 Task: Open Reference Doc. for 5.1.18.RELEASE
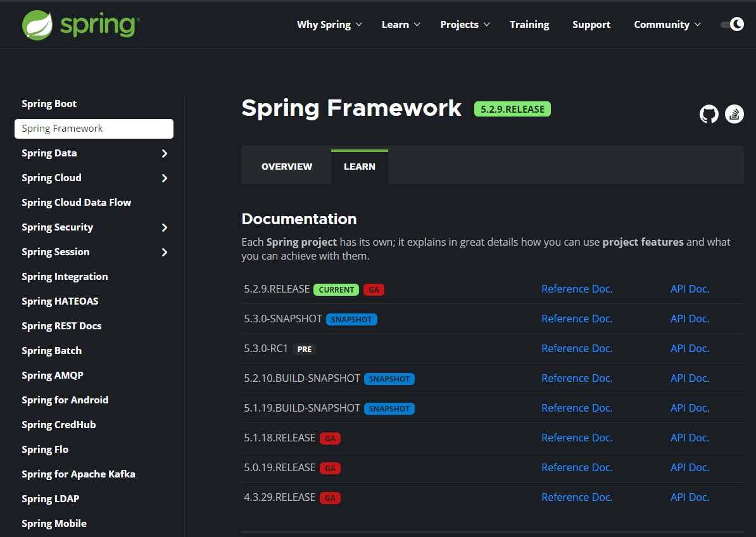(x=577, y=438)
